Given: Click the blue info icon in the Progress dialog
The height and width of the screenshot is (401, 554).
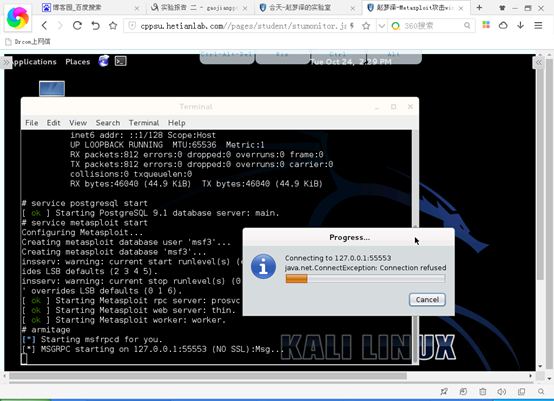Looking at the screenshot, I should (263, 266).
